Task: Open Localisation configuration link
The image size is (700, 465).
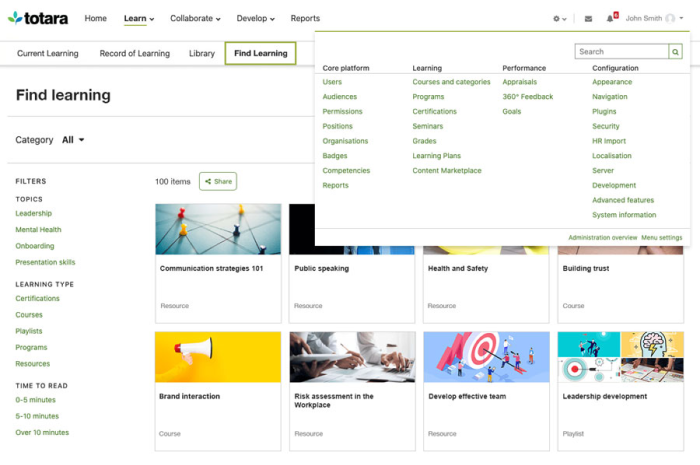Action: pos(612,155)
